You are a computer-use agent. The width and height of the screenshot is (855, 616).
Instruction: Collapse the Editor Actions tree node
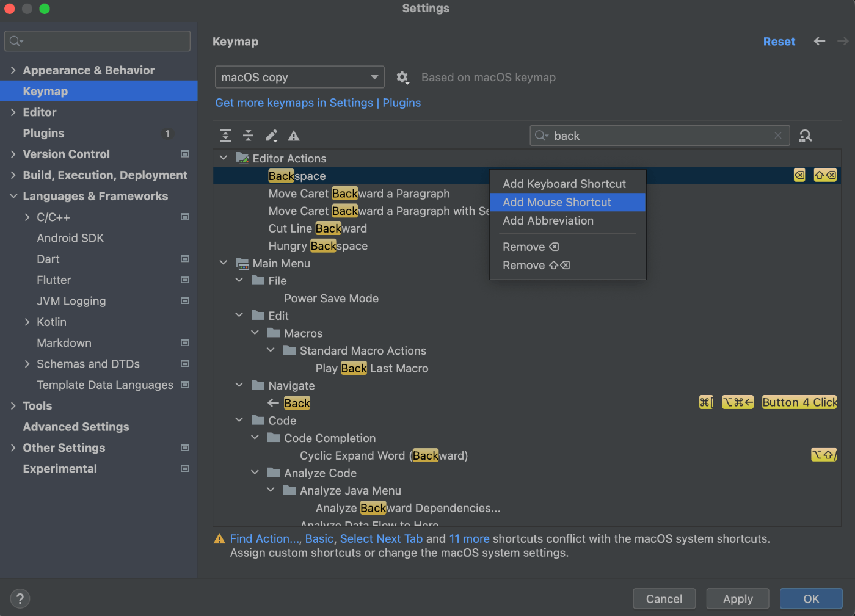pos(224,158)
